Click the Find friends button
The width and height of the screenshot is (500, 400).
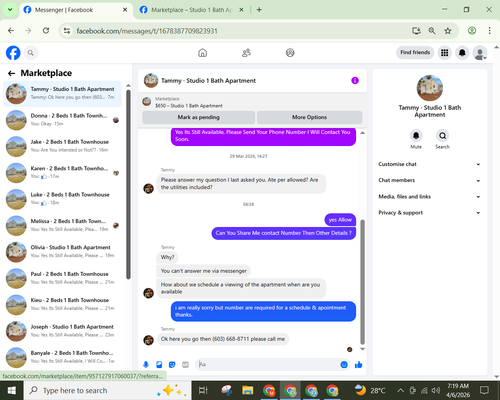pyautogui.click(x=415, y=52)
